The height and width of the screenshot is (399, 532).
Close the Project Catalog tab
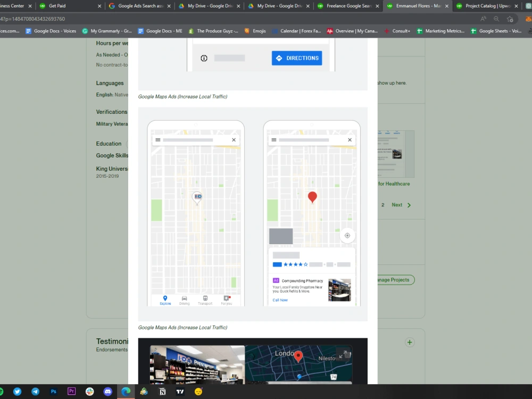pyautogui.click(x=517, y=6)
